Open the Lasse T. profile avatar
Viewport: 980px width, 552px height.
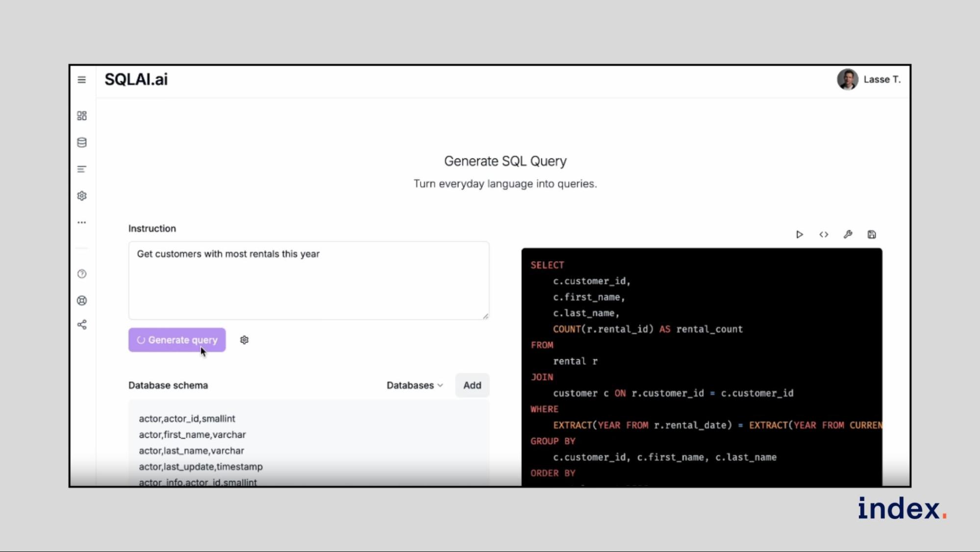[x=847, y=79]
